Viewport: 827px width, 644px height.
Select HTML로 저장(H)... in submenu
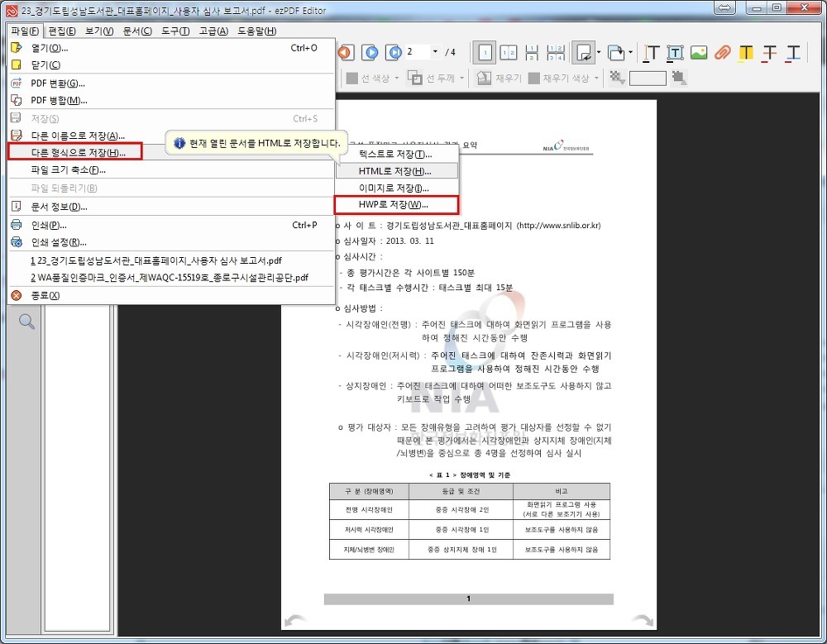click(397, 171)
